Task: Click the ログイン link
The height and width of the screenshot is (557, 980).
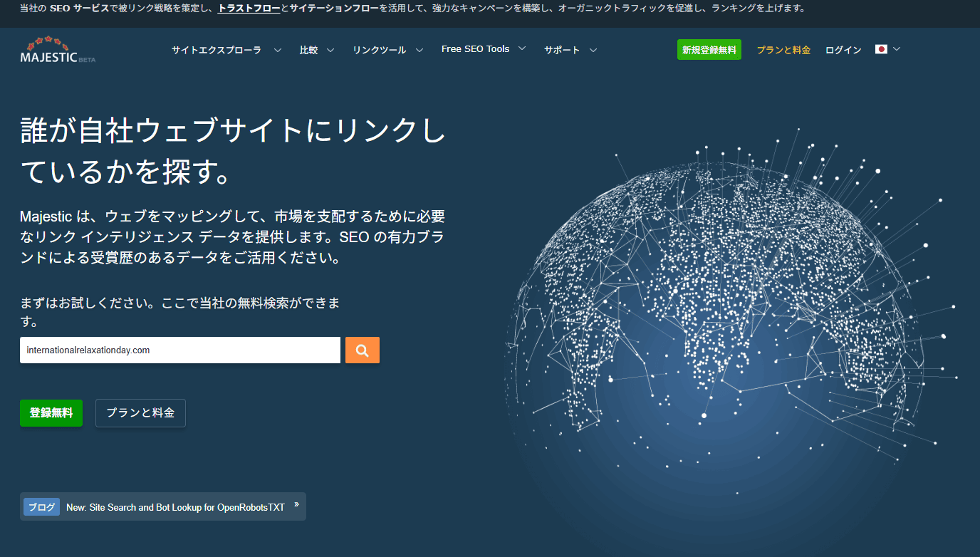Action: point(843,50)
